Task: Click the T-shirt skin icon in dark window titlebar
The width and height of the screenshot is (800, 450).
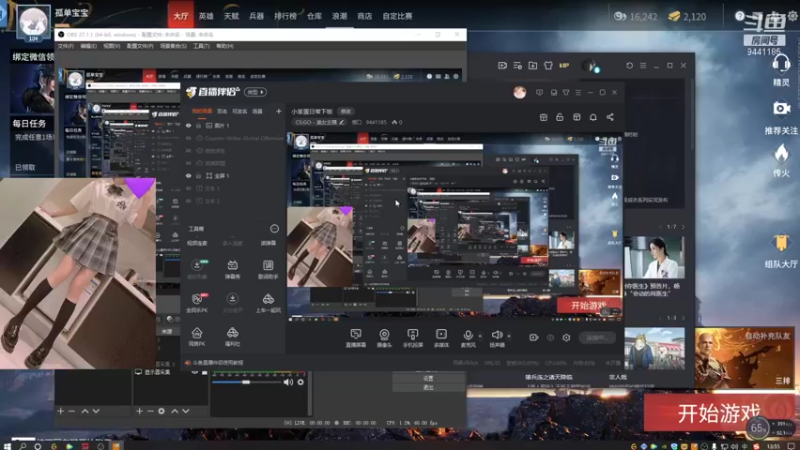Action: 548,65
